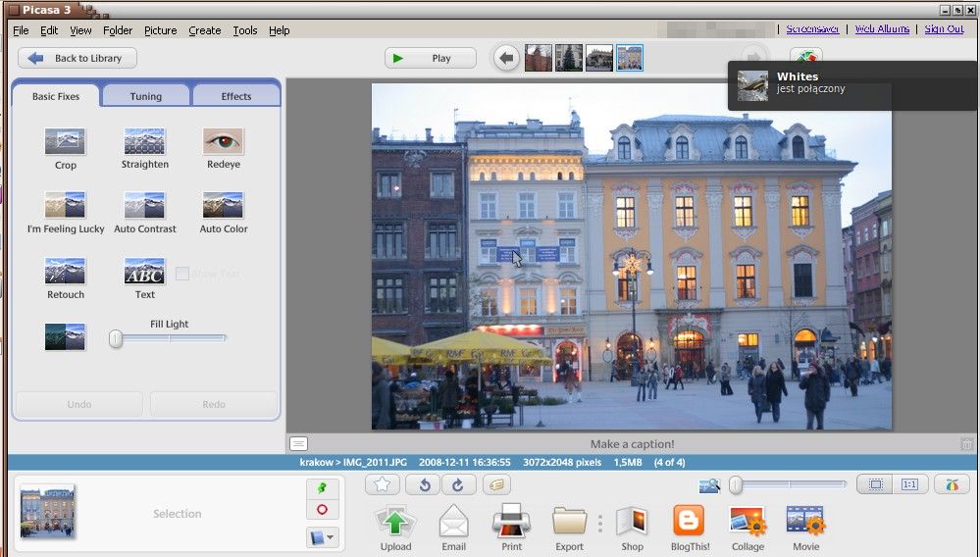
Task: Click the Fill Light slider
Action: [169, 338]
